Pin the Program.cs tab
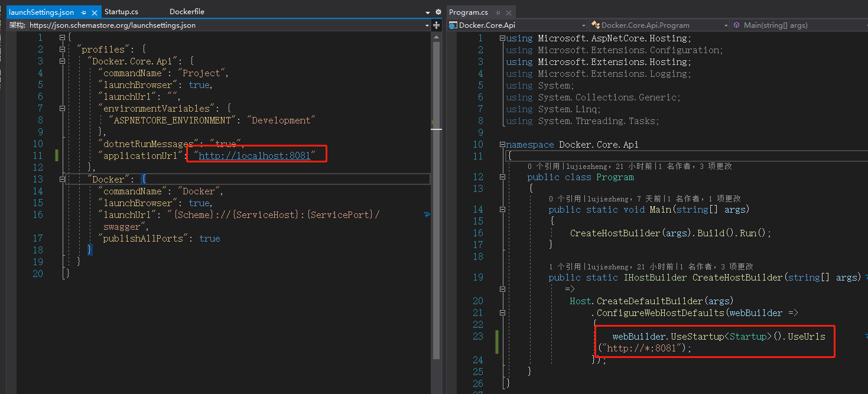Image resolution: width=868 pixels, height=394 pixels. 498,12
